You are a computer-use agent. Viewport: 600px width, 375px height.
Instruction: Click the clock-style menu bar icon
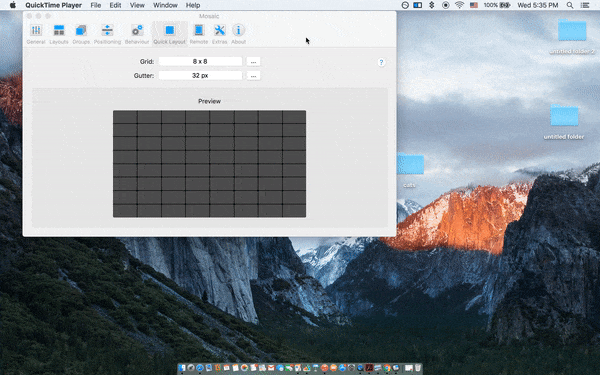tap(405, 5)
